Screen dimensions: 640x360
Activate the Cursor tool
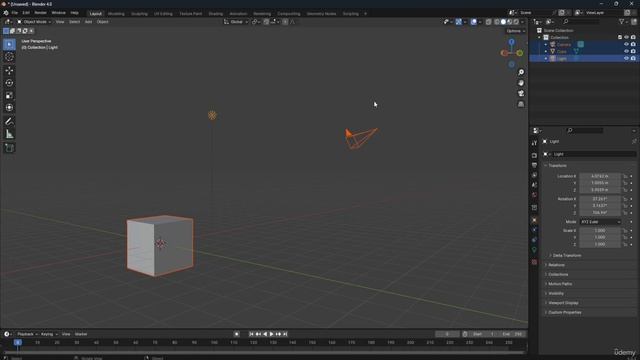click(9, 57)
